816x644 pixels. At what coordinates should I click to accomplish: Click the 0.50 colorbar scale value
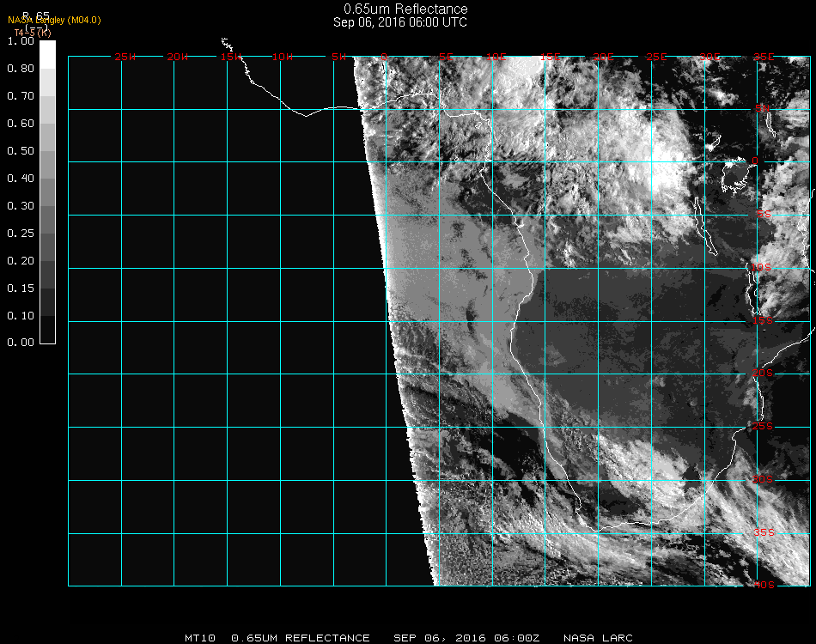point(21,151)
